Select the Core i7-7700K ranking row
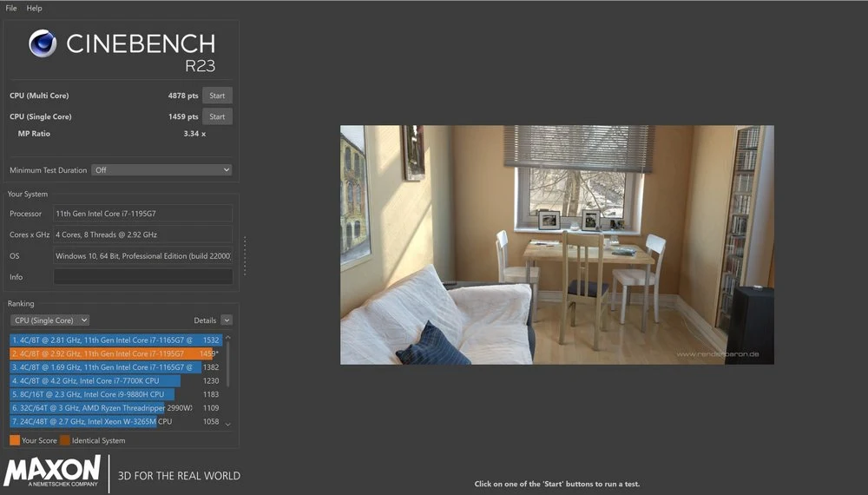This screenshot has width=868, height=495. coord(115,381)
